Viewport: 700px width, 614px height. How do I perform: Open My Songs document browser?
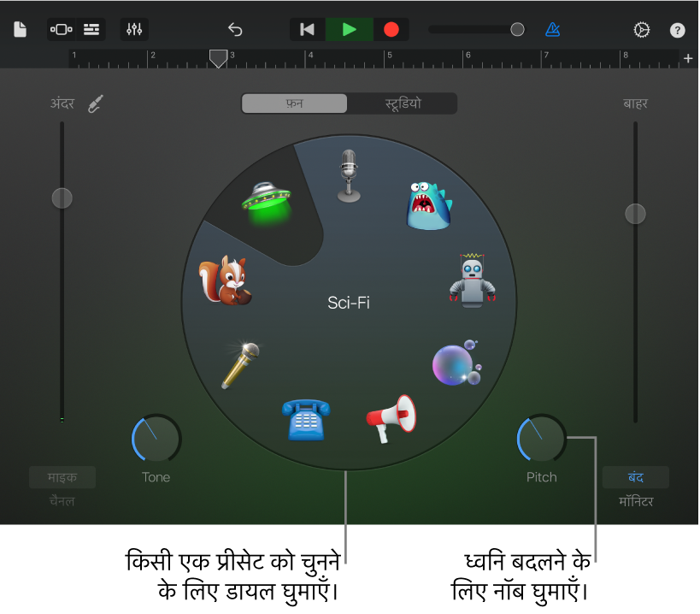[x=21, y=29]
